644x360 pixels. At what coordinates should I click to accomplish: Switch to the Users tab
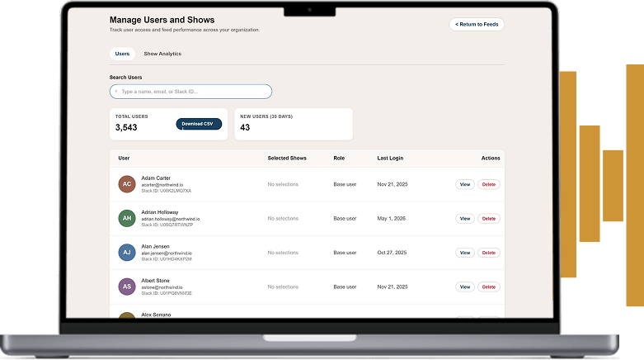point(122,54)
